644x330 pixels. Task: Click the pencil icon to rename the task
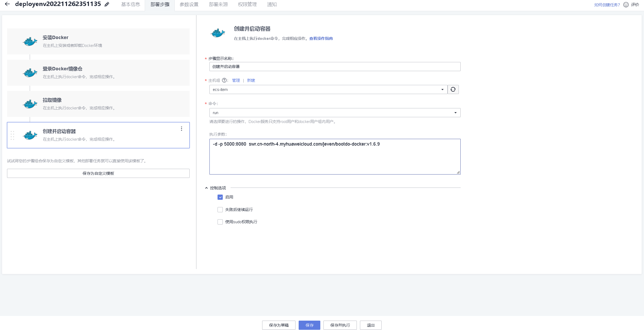point(107,4)
